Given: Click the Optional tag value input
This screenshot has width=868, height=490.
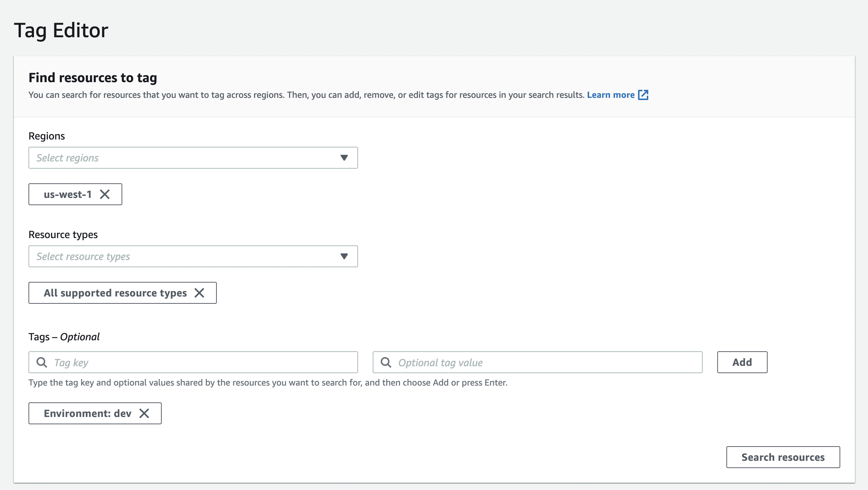Looking at the screenshot, I should [511, 362].
